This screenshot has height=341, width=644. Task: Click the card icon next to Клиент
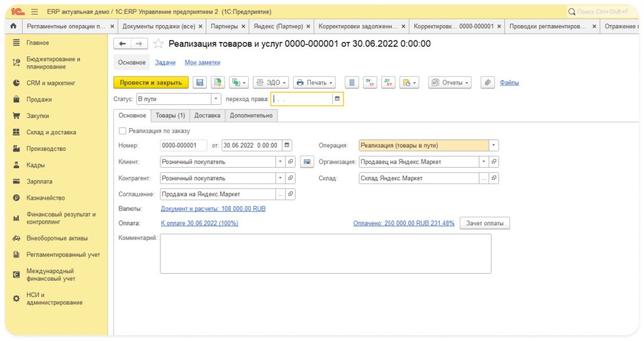[x=306, y=162]
